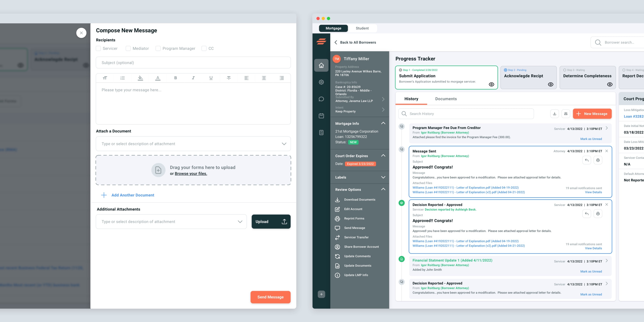Switch to the Mortgage tab
Screen dimensions: 644x322
333,28
